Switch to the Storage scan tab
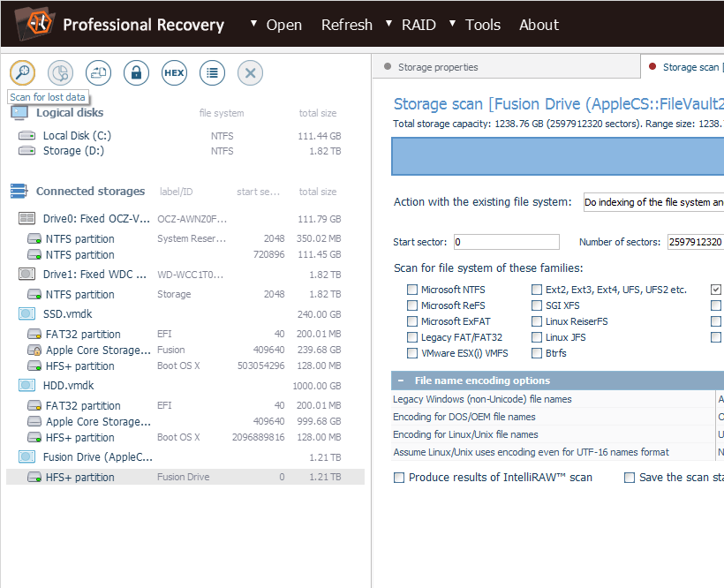The width and height of the screenshot is (724, 588). (683, 67)
